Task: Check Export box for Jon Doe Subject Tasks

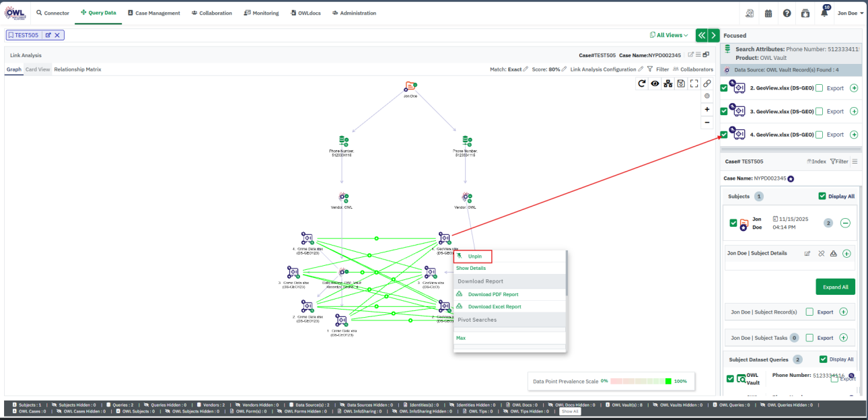Action: (809, 338)
